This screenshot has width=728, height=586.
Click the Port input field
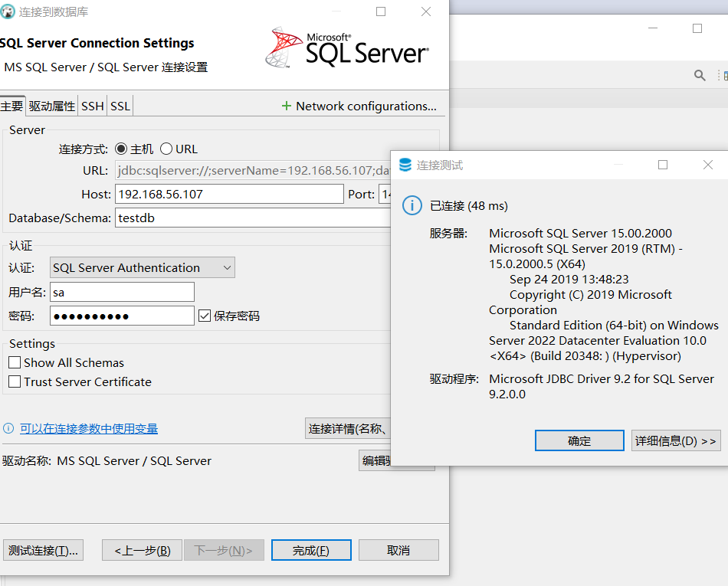[385, 194]
